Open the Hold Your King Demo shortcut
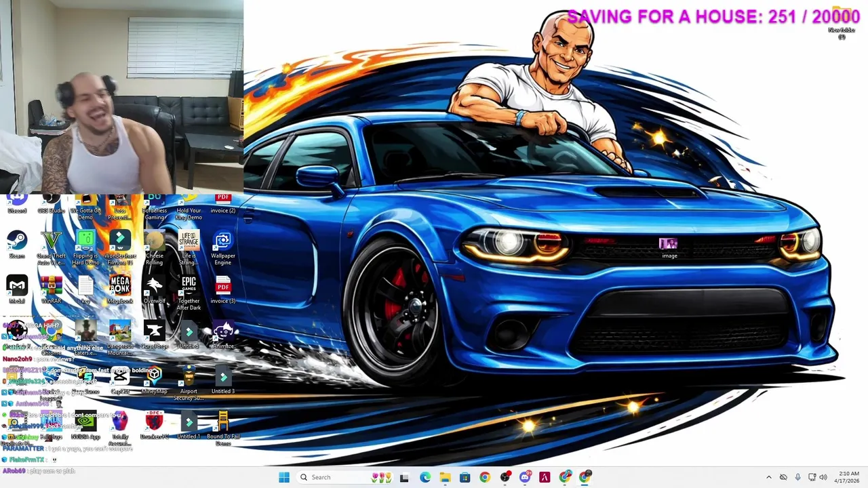This screenshot has width=868, height=488. coord(189,207)
